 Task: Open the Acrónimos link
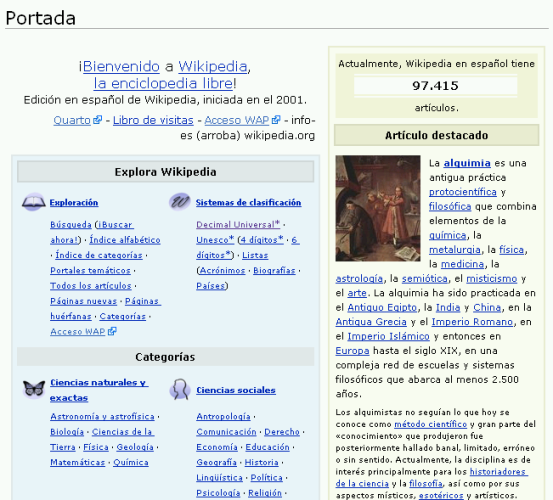pyautogui.click(x=222, y=270)
